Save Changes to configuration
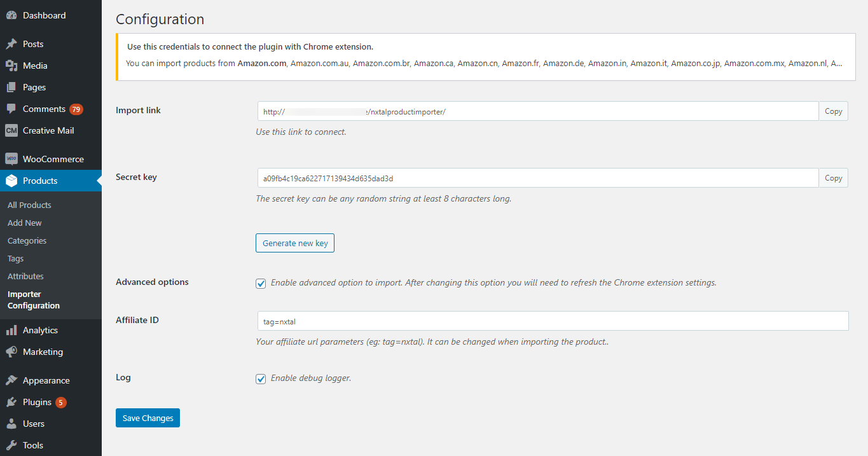 tap(148, 418)
